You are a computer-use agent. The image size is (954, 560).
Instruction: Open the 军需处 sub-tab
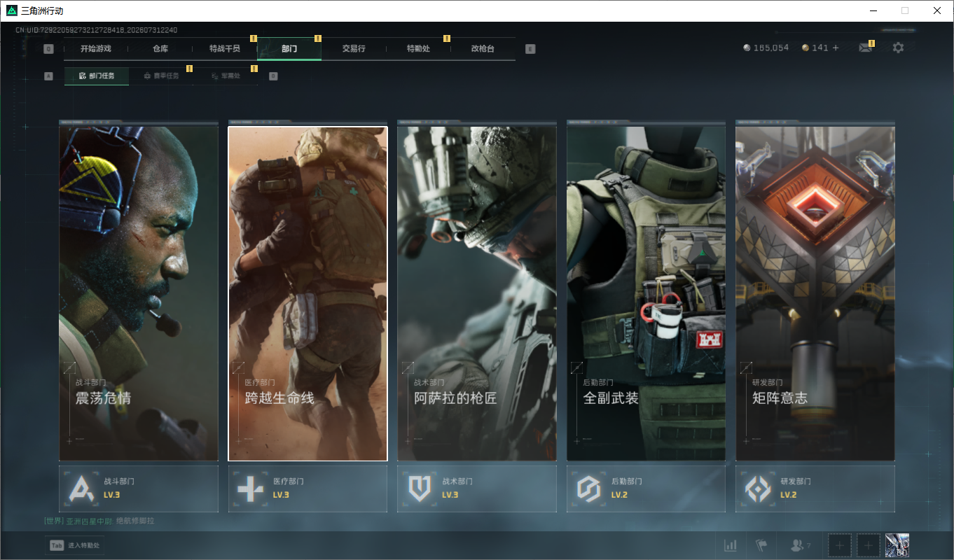(x=226, y=76)
